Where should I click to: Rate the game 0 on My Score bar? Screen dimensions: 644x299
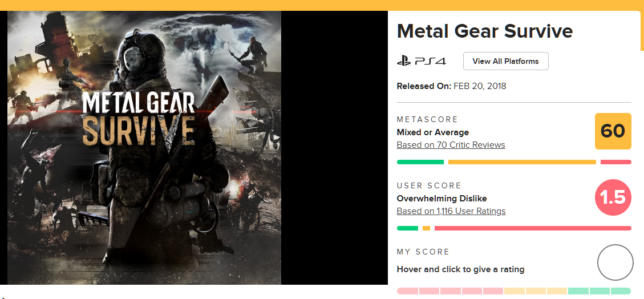(407, 291)
